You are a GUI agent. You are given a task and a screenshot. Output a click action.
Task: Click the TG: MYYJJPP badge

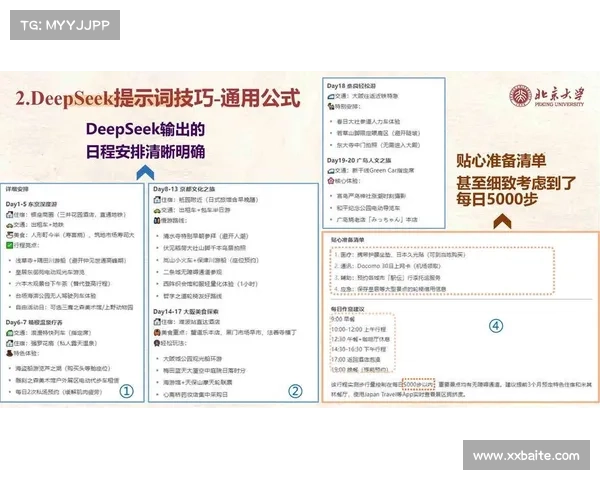[x=64, y=23]
